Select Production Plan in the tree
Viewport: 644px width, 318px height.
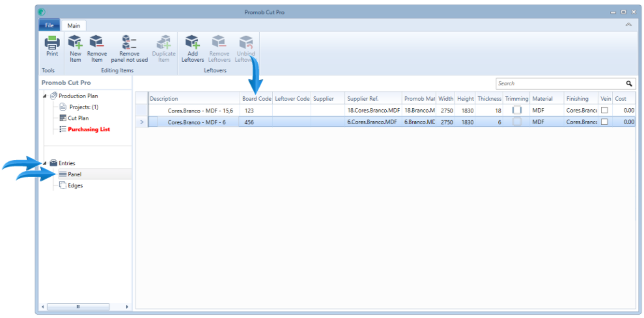pyautogui.click(x=78, y=96)
